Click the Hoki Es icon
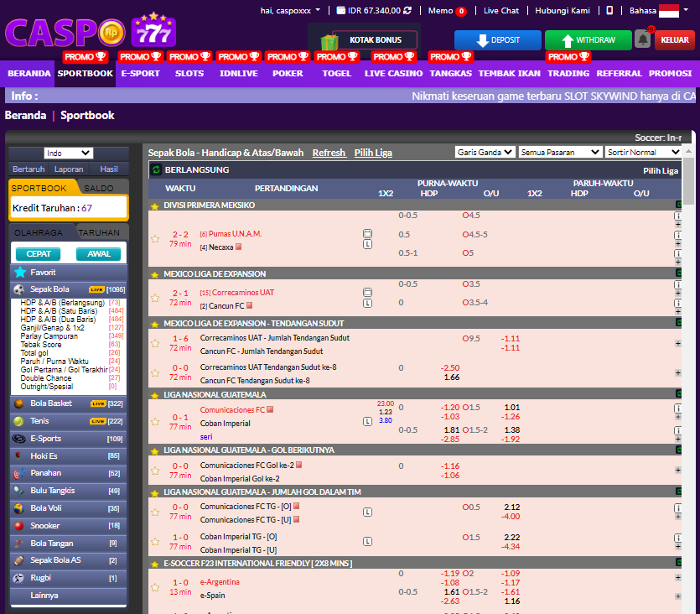The image size is (700, 614). 18,456
